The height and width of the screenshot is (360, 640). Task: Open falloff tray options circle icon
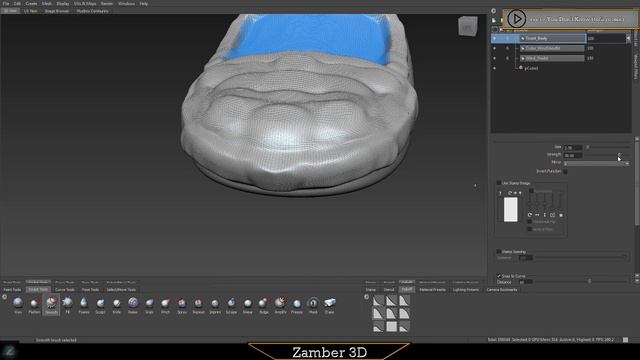click(367, 297)
